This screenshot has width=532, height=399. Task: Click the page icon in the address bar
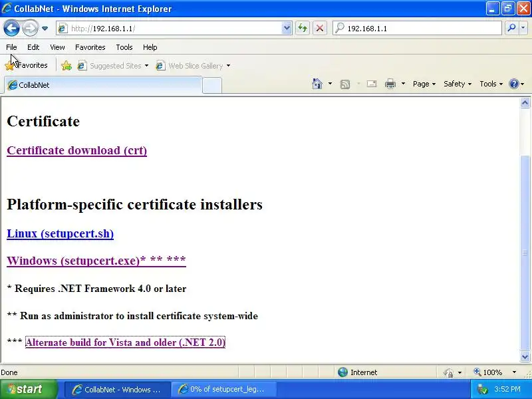pos(63,29)
